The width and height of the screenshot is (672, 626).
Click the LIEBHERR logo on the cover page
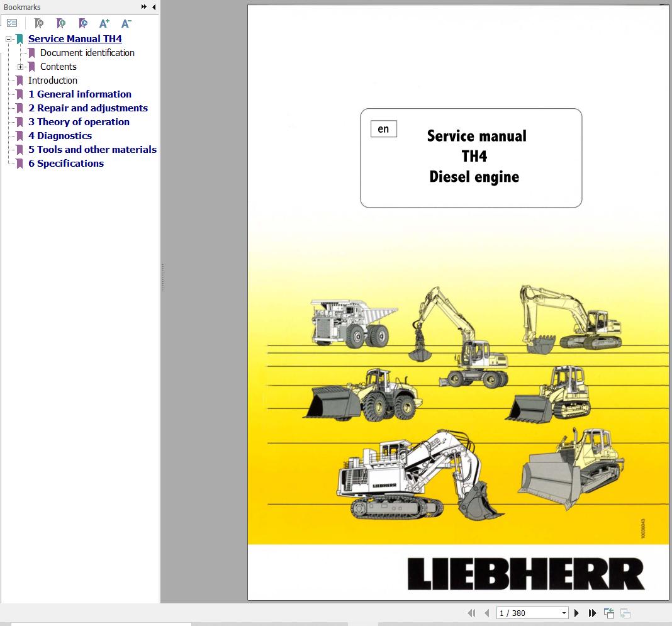point(526,574)
